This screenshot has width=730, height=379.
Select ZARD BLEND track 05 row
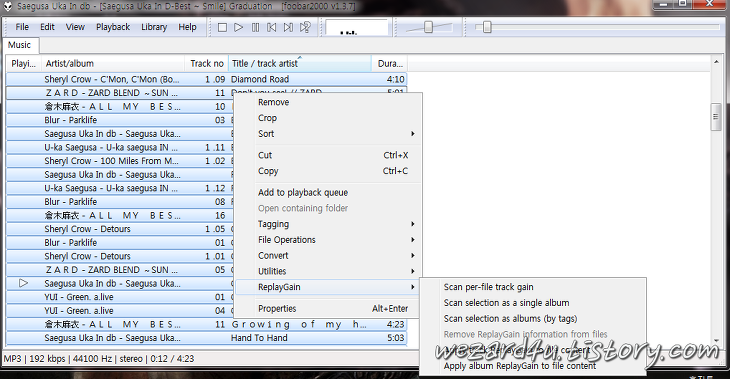[120, 270]
